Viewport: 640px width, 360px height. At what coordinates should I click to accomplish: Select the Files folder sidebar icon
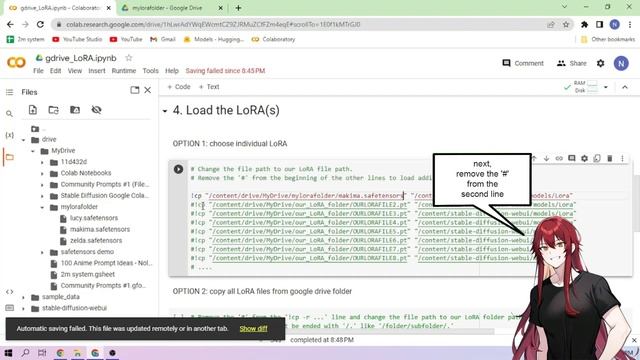9,157
